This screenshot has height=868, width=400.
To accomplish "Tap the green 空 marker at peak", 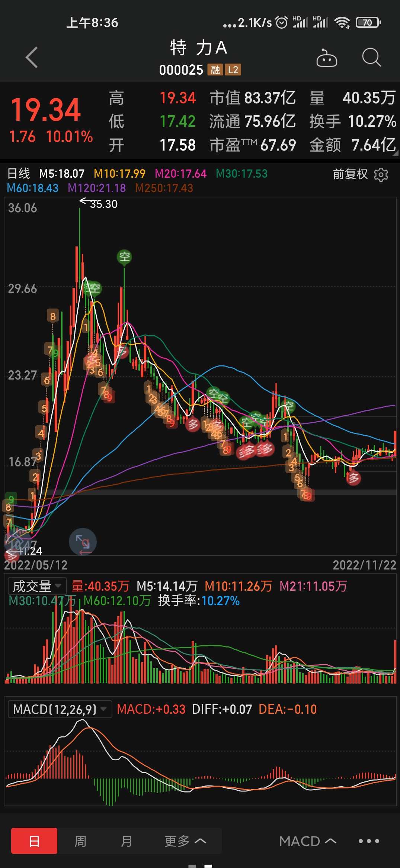I will pyautogui.click(x=124, y=257).
